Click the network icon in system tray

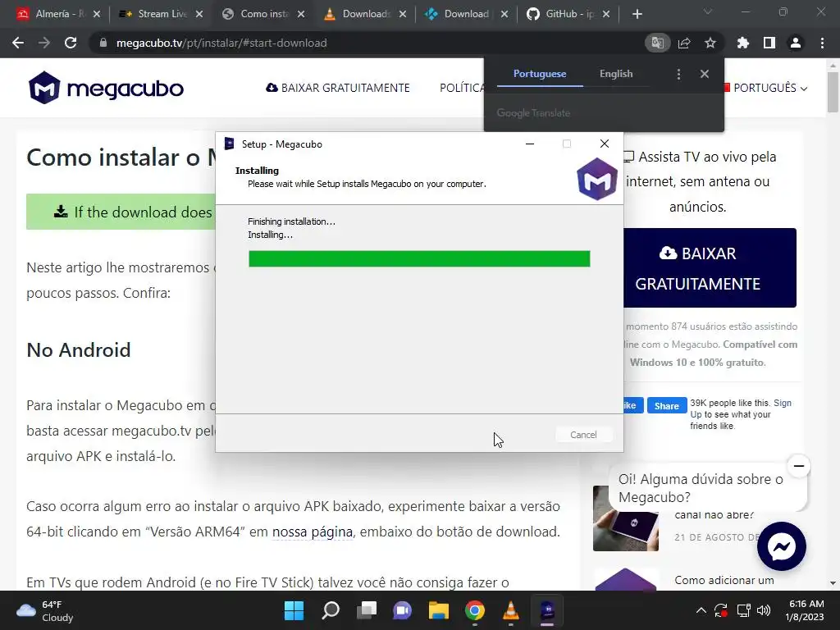point(743,610)
